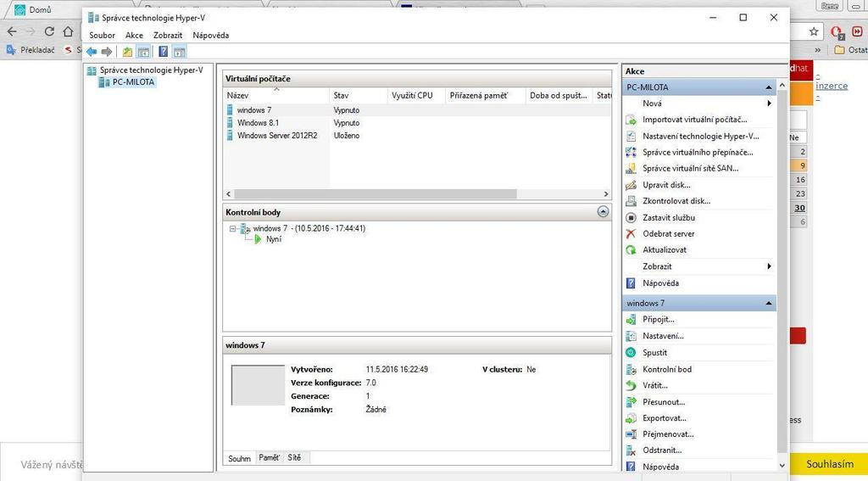Click the Doba od spuštění column header
Screen dimensions: 868x481
coord(558,95)
